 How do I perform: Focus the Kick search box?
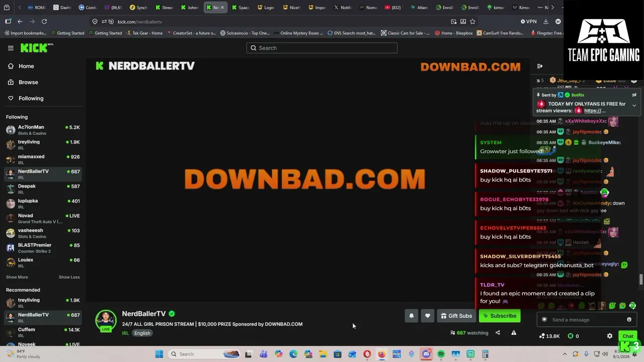click(x=322, y=48)
